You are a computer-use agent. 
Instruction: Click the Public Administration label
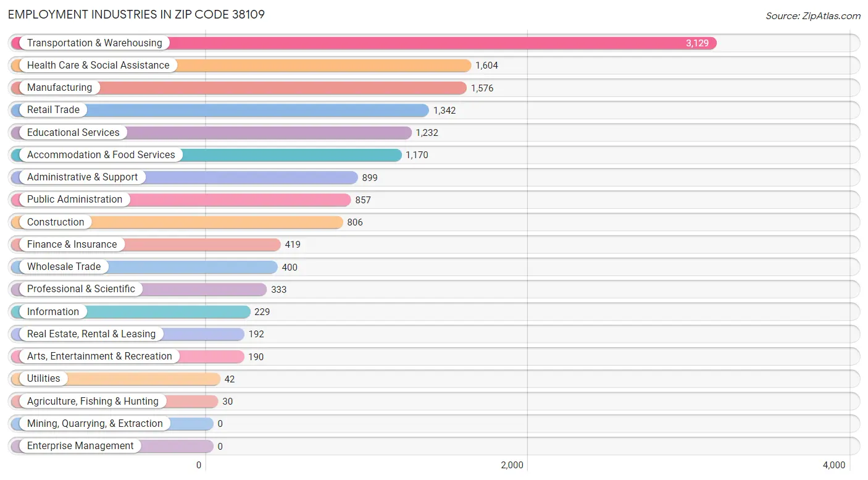pos(75,200)
